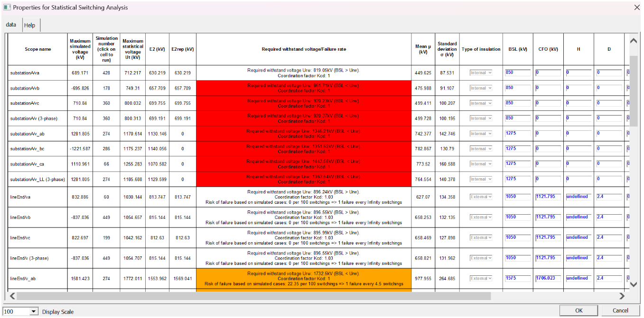Viewport: 644px width, 318px height.
Task: Open insulation type dropdown for substationA/va
Action: tap(481, 73)
